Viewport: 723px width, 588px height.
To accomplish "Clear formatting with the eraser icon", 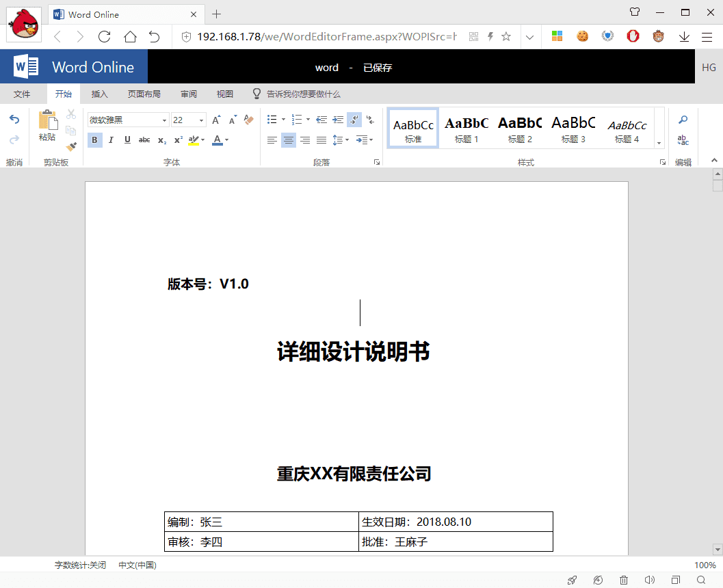I will pos(248,120).
